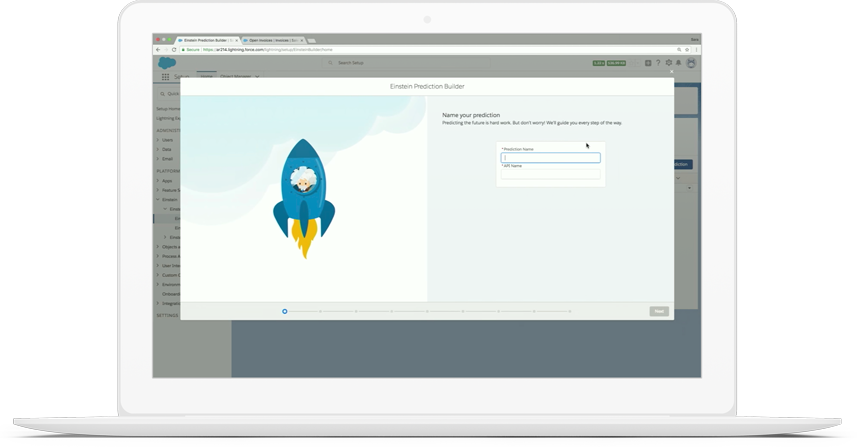
Task: Expand the Process Automation tree item
Action: 158,256
